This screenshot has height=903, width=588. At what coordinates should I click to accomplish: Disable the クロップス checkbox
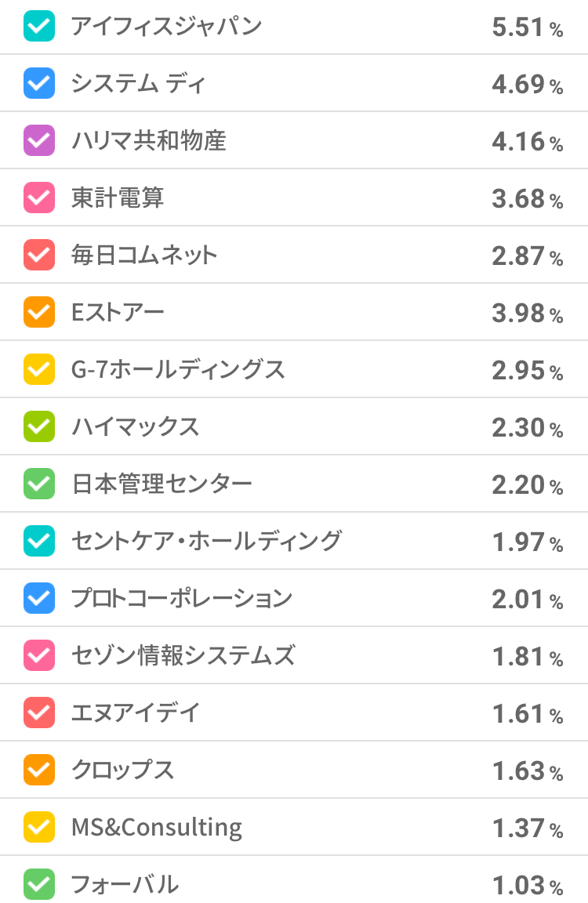pos(39,771)
